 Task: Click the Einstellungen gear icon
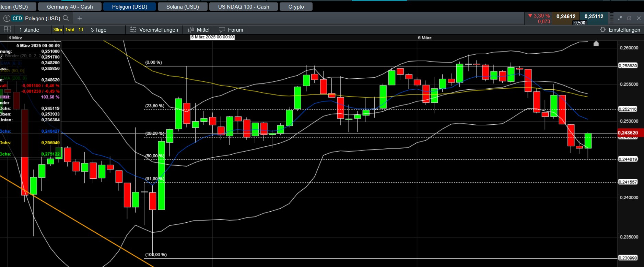tap(602, 30)
